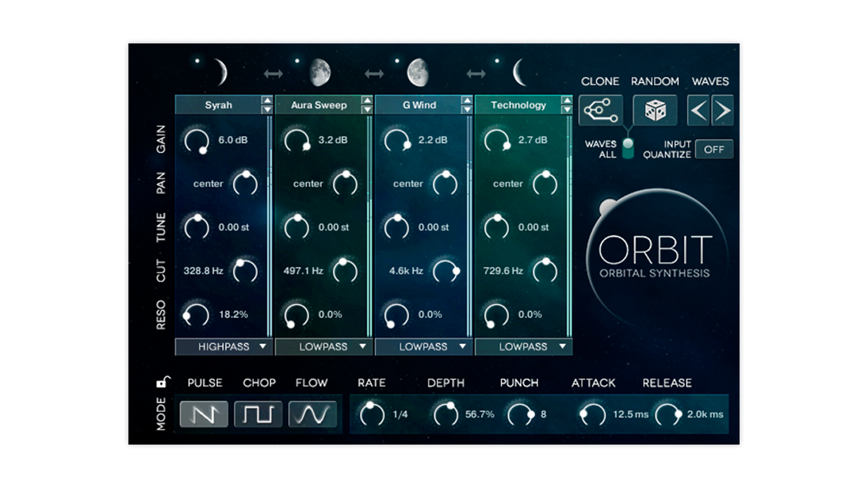This screenshot has height=488, width=868.
Task: Go to previous wave with left arrow
Action: click(698, 110)
